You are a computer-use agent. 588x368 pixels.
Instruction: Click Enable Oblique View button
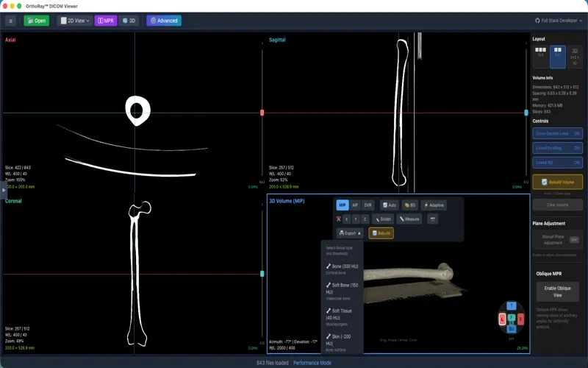click(557, 291)
